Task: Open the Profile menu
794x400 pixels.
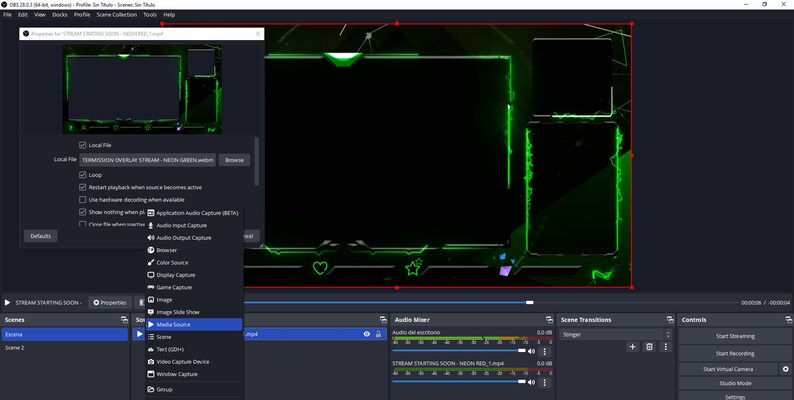Action: 82,15
